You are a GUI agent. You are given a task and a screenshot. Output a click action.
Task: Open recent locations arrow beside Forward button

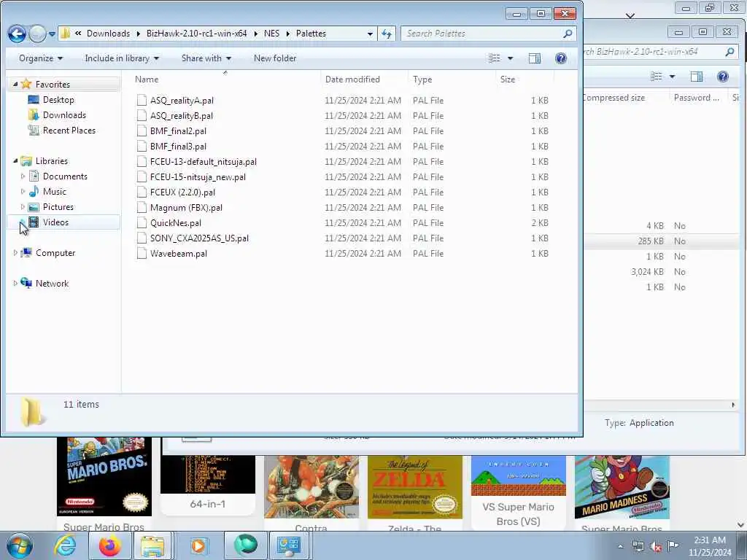(x=52, y=34)
